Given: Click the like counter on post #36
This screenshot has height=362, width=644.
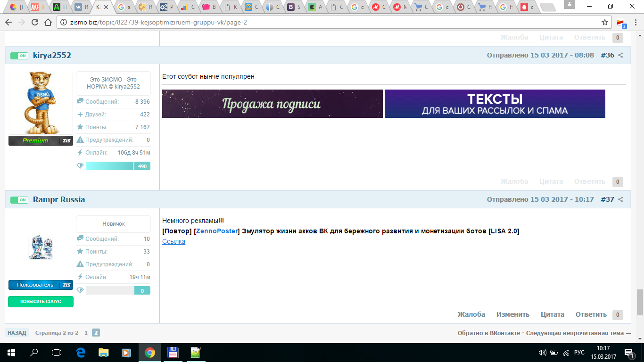Looking at the screenshot, I should [x=618, y=182].
